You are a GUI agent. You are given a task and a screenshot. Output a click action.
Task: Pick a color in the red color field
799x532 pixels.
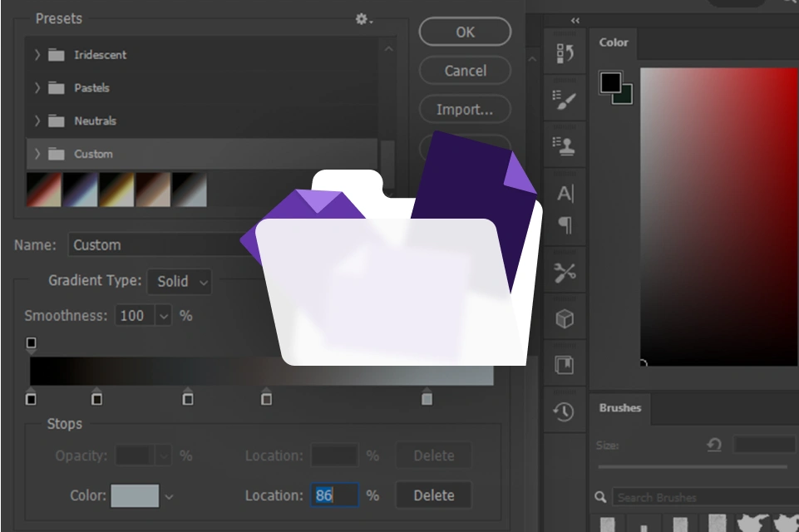point(719,217)
